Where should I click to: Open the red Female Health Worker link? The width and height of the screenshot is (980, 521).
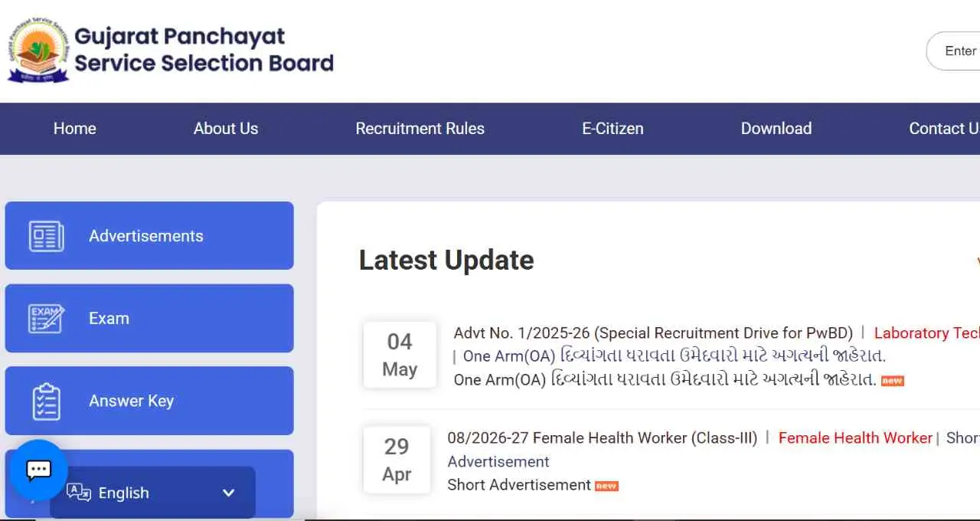[855, 438]
